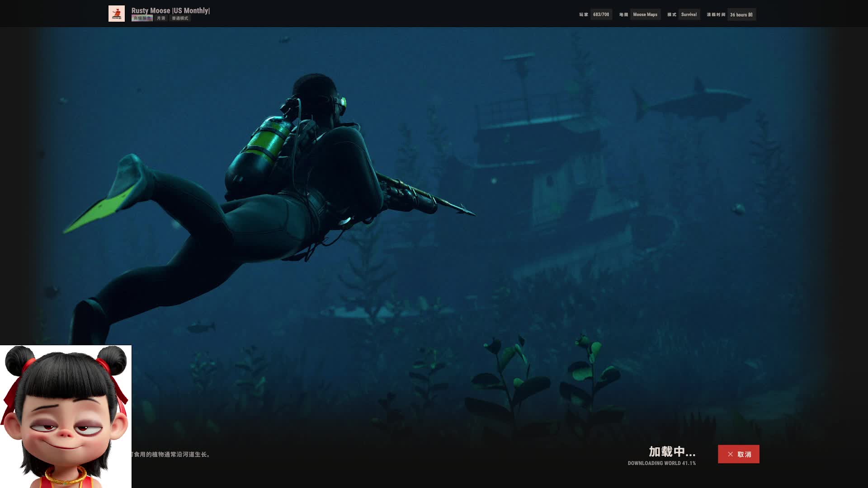Click the 月清 monthly wipe tag

pyautogui.click(x=161, y=19)
